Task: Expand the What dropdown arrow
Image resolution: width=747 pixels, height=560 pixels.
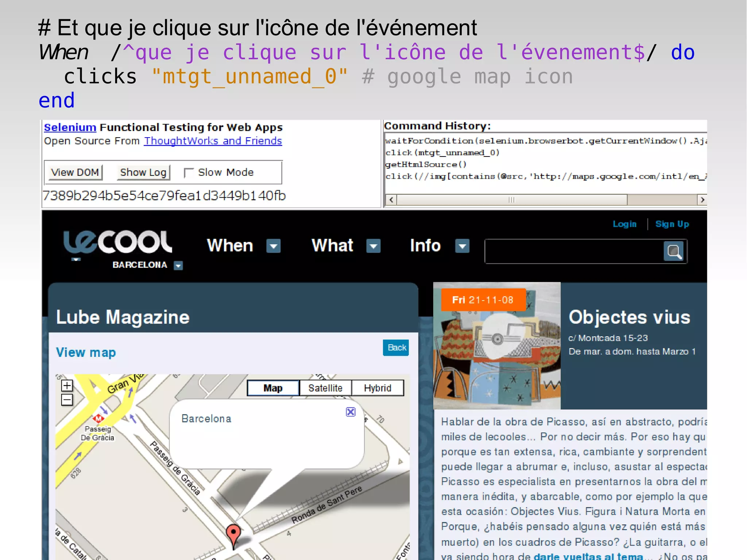Action: click(373, 246)
